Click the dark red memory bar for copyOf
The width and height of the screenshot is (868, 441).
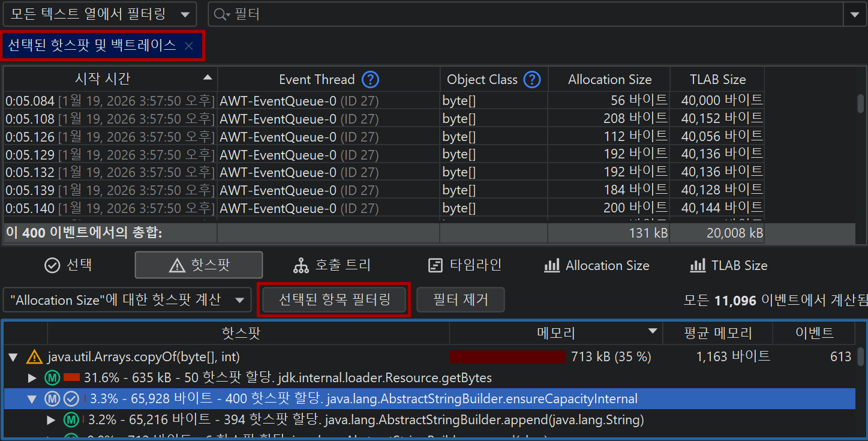(x=507, y=357)
